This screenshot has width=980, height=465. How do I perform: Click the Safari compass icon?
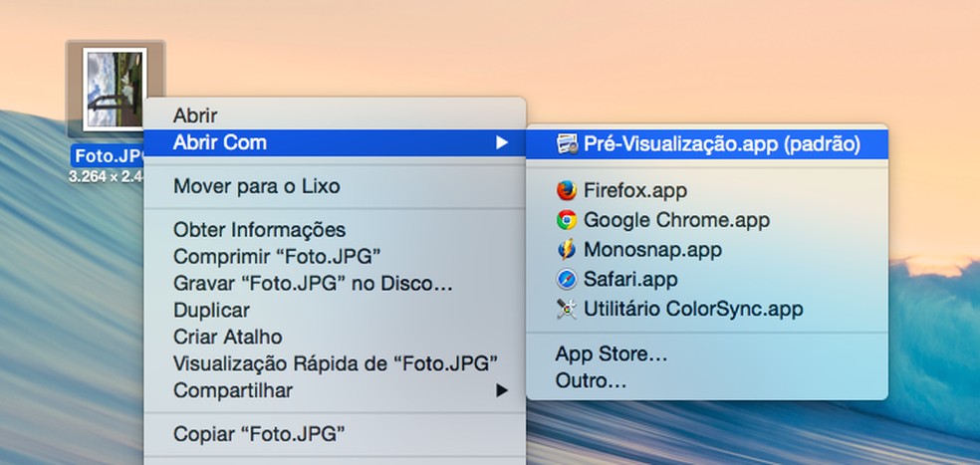[x=567, y=279]
